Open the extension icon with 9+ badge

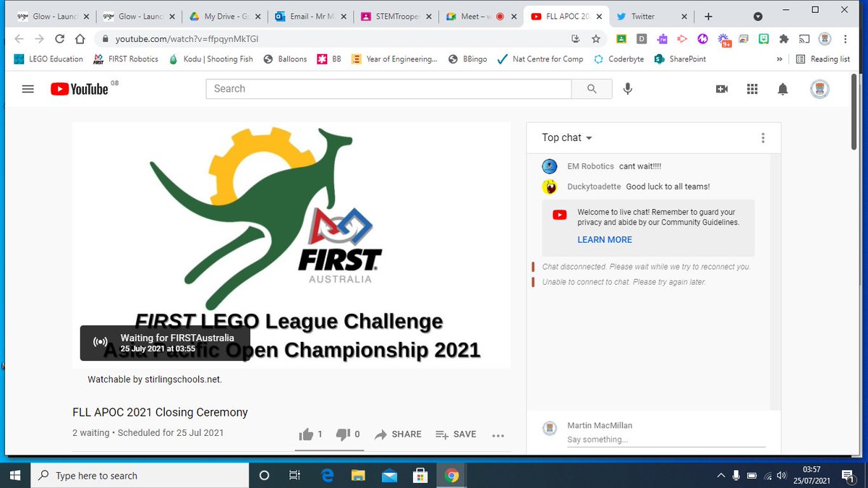click(x=723, y=40)
